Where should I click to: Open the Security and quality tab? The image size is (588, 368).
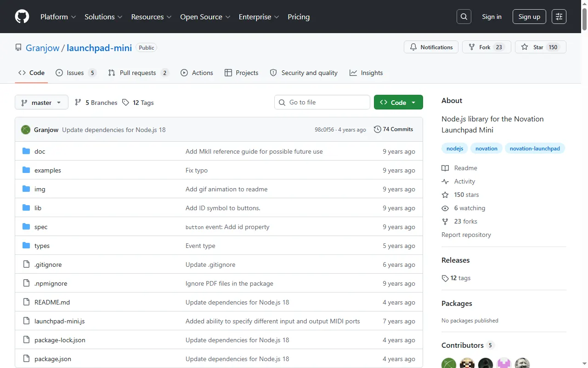click(x=304, y=73)
